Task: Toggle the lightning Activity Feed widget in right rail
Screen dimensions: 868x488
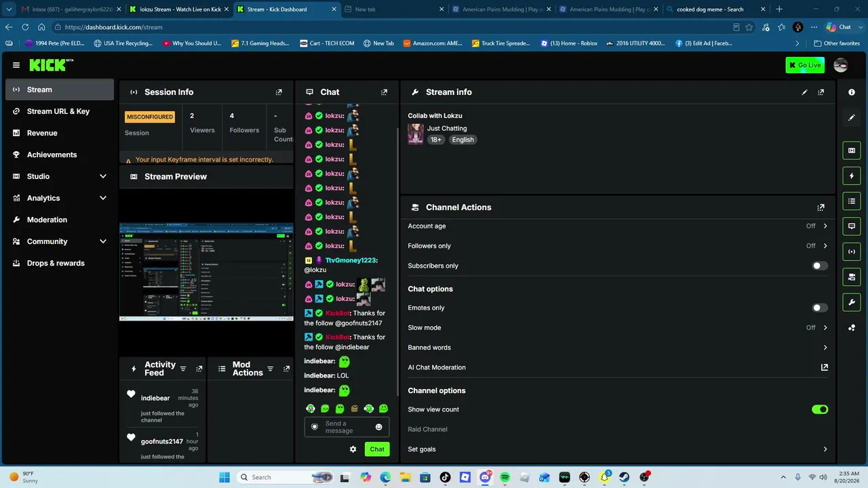Action: click(852, 176)
